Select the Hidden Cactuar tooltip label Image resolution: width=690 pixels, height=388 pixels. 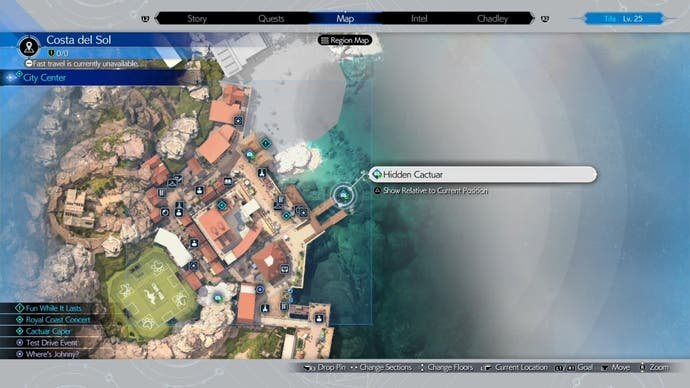(x=482, y=175)
